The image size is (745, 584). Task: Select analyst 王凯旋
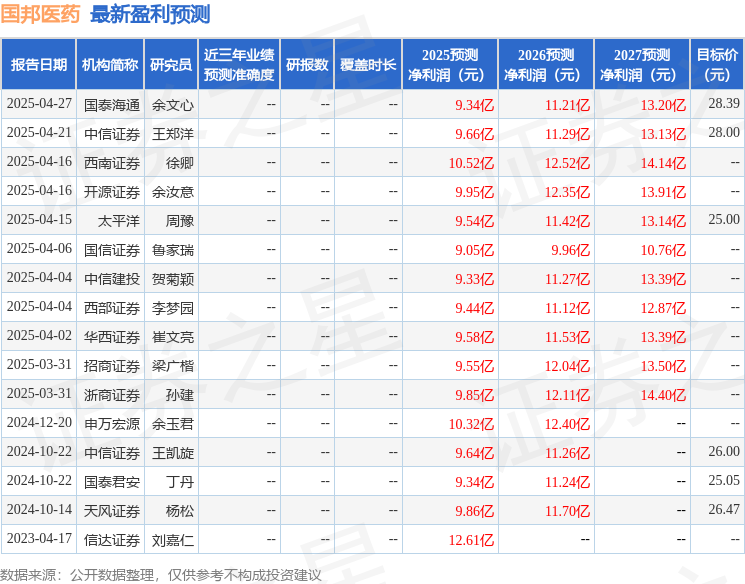tap(172, 453)
